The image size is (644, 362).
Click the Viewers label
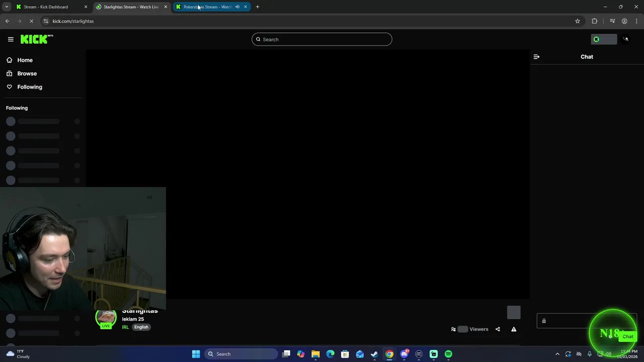pos(479,329)
